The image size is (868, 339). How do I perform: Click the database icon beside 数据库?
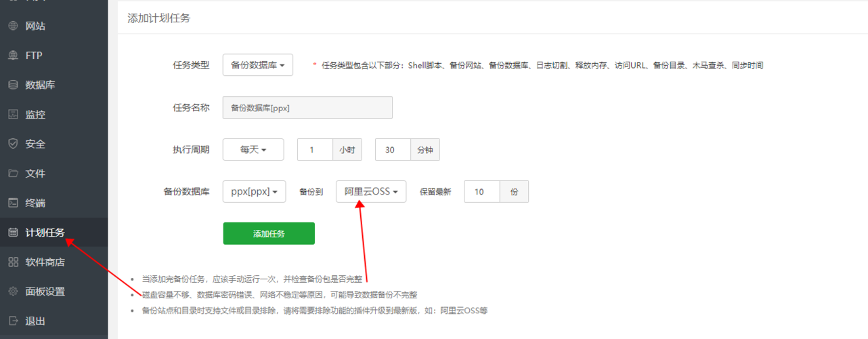pos(13,85)
